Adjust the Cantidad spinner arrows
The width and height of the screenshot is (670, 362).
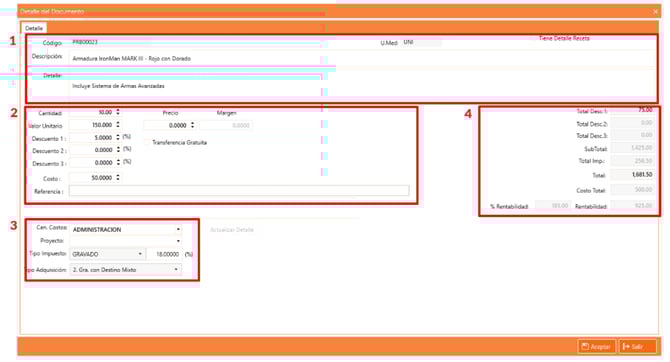click(118, 112)
